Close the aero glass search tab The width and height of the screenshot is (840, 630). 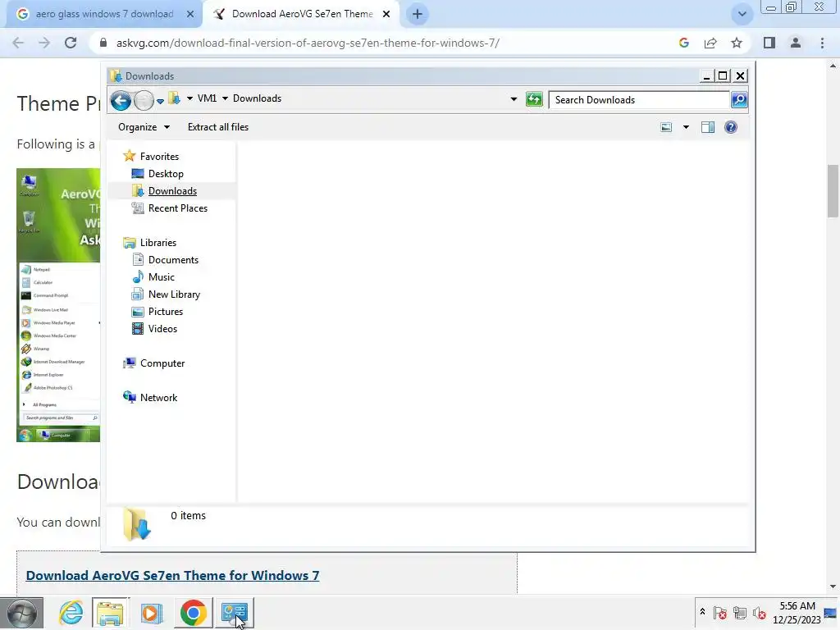pos(190,14)
